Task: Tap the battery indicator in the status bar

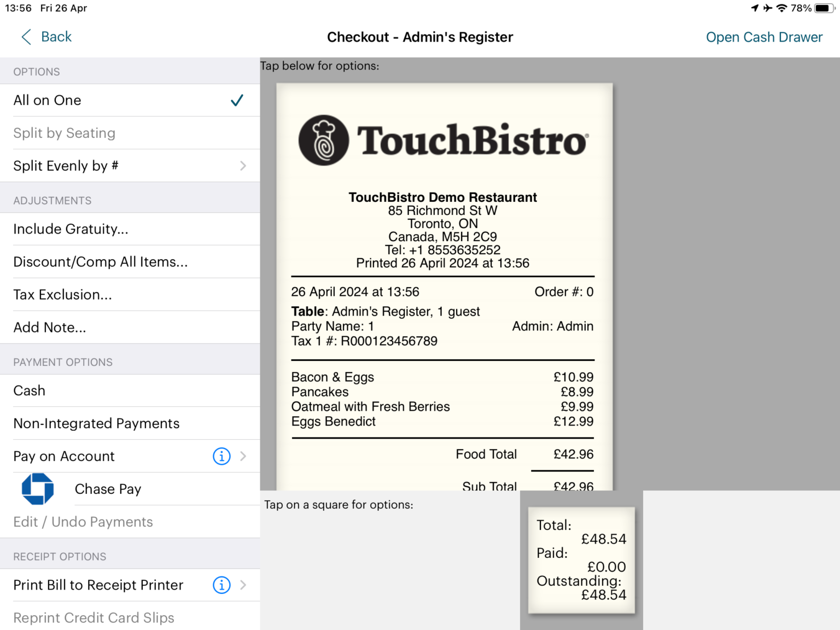Action: click(x=823, y=8)
